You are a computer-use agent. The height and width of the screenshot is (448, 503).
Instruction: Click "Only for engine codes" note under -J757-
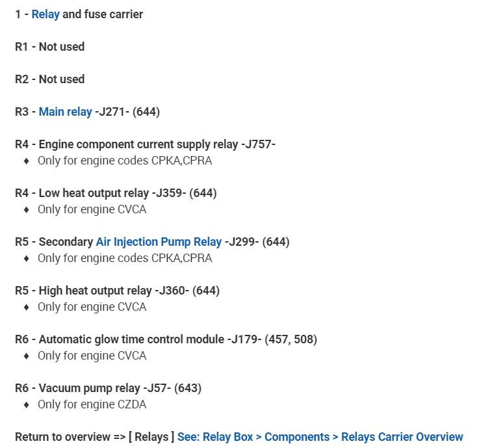(x=124, y=161)
